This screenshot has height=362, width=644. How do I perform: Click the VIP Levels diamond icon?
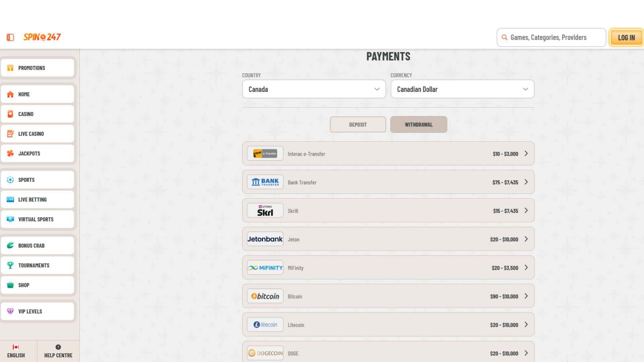(10, 311)
